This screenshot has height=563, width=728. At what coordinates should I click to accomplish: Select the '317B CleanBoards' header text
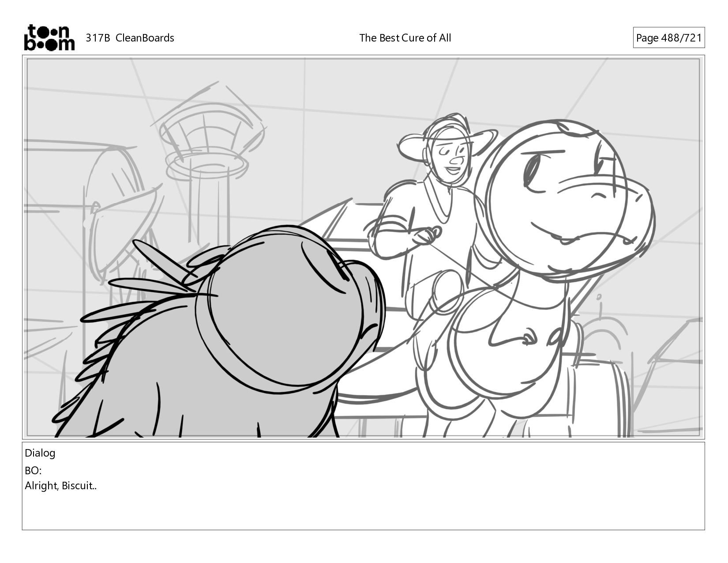pos(130,38)
